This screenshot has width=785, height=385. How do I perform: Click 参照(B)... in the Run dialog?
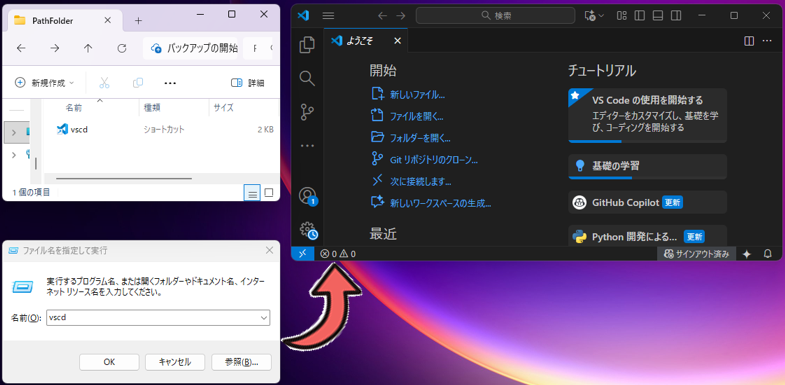point(241,362)
